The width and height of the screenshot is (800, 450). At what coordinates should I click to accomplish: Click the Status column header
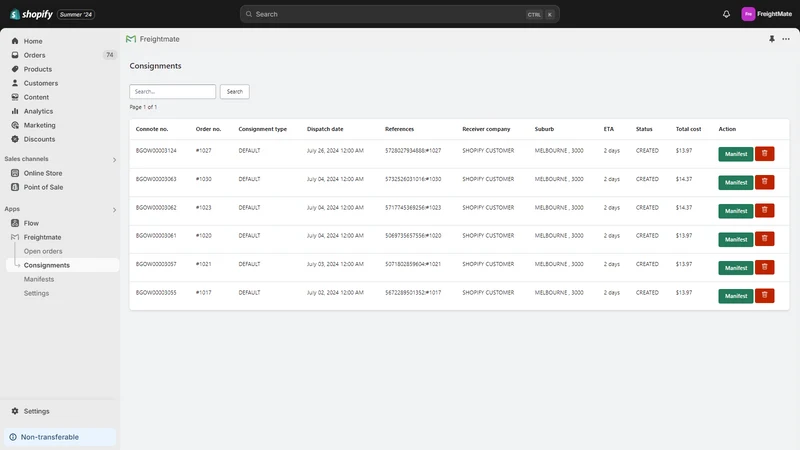[x=644, y=129]
